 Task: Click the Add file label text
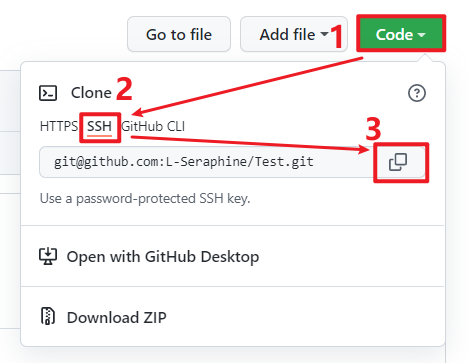(x=287, y=34)
